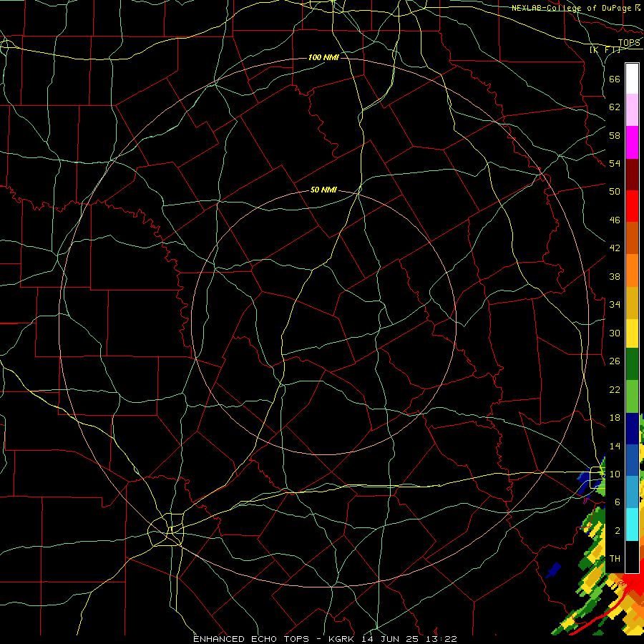Click the dark orange legend swatch
Screen dimensions: 644x644
(x=632, y=238)
